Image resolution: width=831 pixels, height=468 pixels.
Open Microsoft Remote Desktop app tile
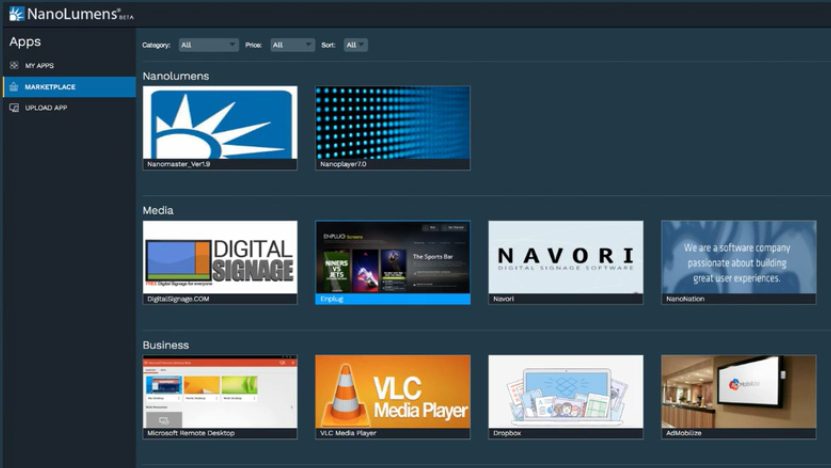220,391
